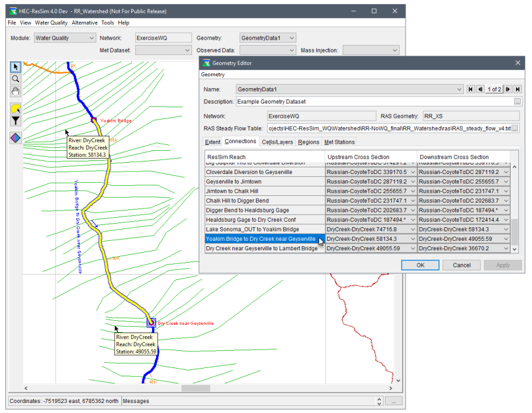Select Dry Creek near Geyserville to Lambert Bridge
Image resolution: width=532 pixels, height=413 pixels.
(265, 249)
